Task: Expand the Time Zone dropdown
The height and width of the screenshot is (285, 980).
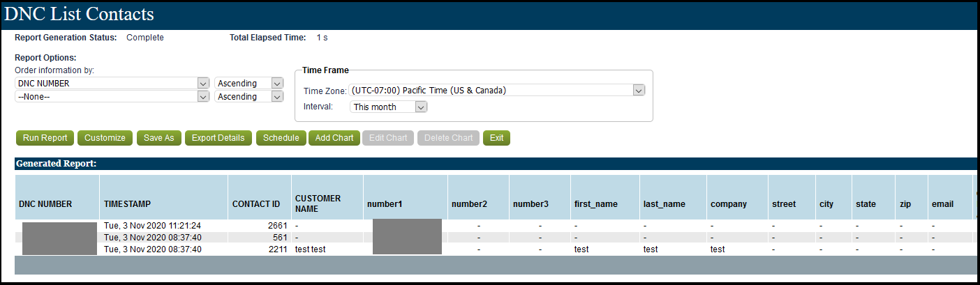Action: click(x=638, y=90)
